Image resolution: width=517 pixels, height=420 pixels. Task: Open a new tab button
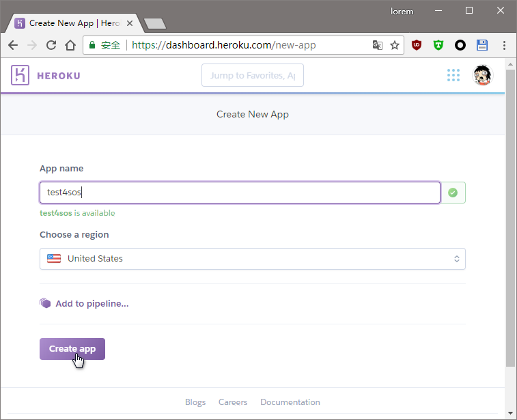(x=155, y=23)
